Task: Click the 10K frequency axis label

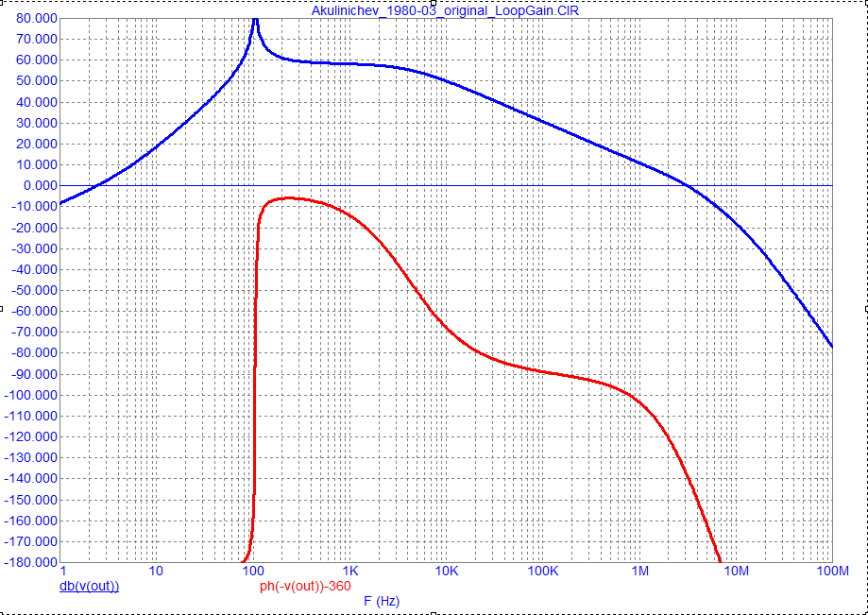Action: tap(446, 571)
